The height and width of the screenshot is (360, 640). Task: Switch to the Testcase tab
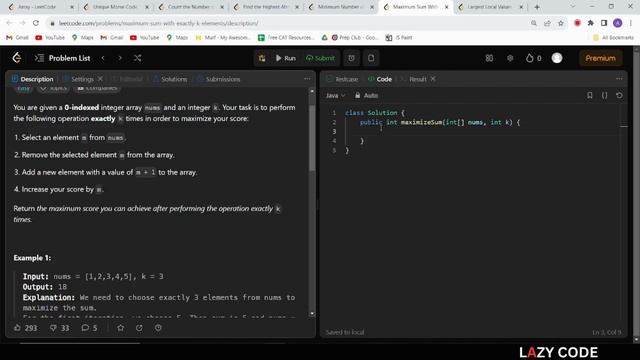[x=342, y=79]
